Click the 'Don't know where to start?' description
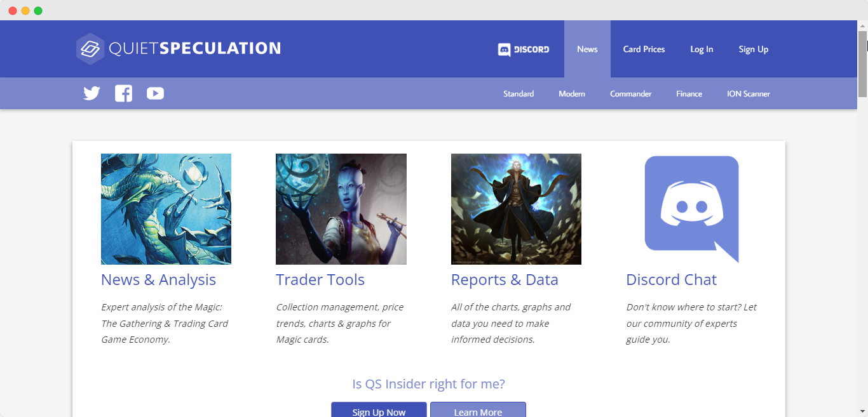Screen dimensions: 868x417 [691, 323]
